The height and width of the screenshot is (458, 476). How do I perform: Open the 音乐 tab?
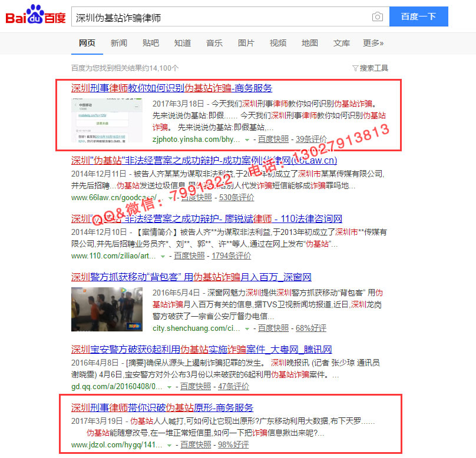pyautogui.click(x=214, y=43)
